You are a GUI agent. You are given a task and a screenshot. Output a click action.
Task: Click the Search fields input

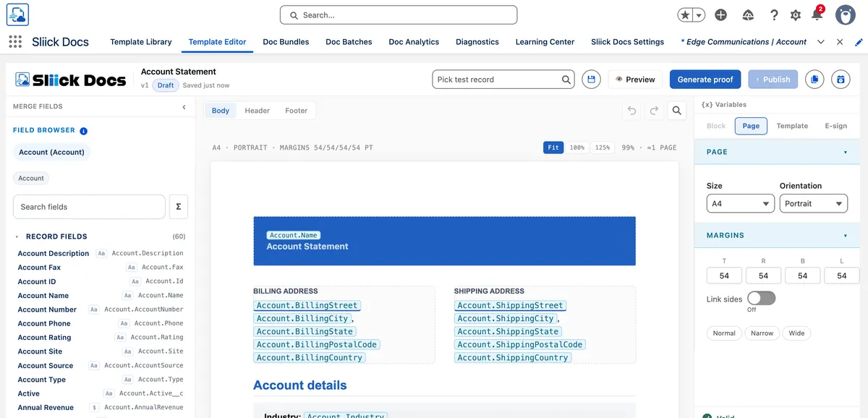click(89, 207)
